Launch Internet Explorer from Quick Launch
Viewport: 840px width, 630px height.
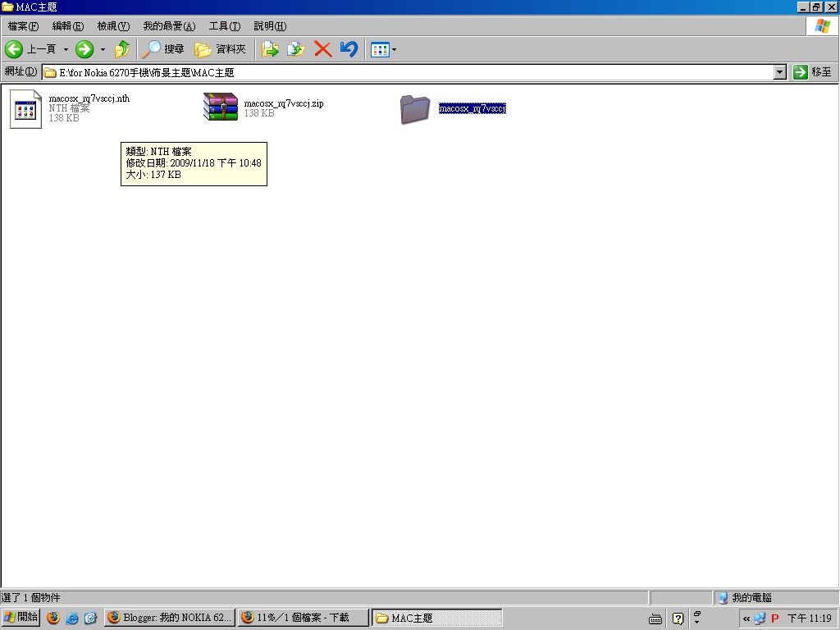(x=72, y=618)
